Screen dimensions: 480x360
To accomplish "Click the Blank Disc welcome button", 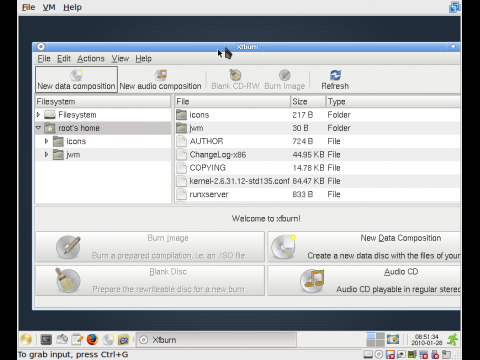I will coord(150,280).
